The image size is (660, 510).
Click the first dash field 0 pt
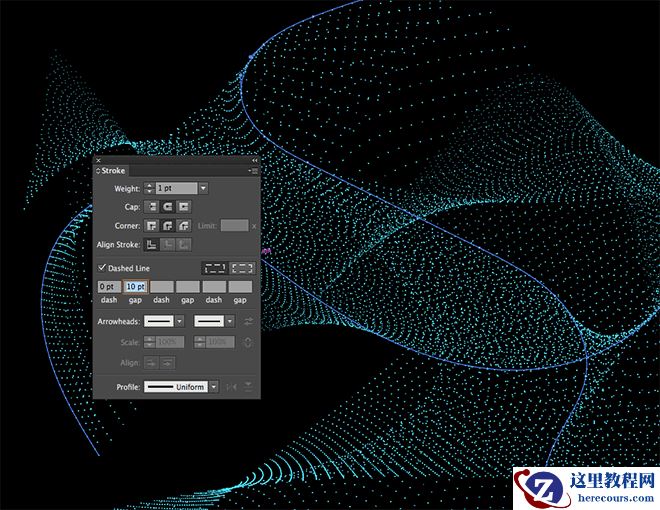(109, 287)
